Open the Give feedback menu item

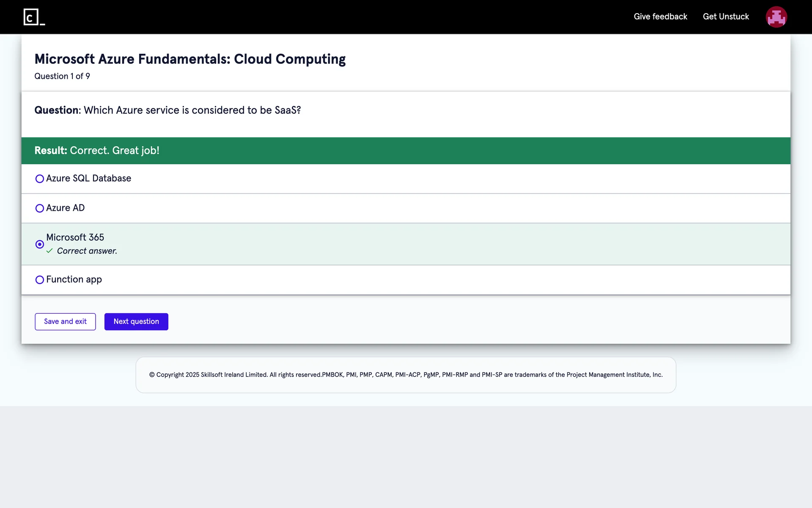click(660, 17)
